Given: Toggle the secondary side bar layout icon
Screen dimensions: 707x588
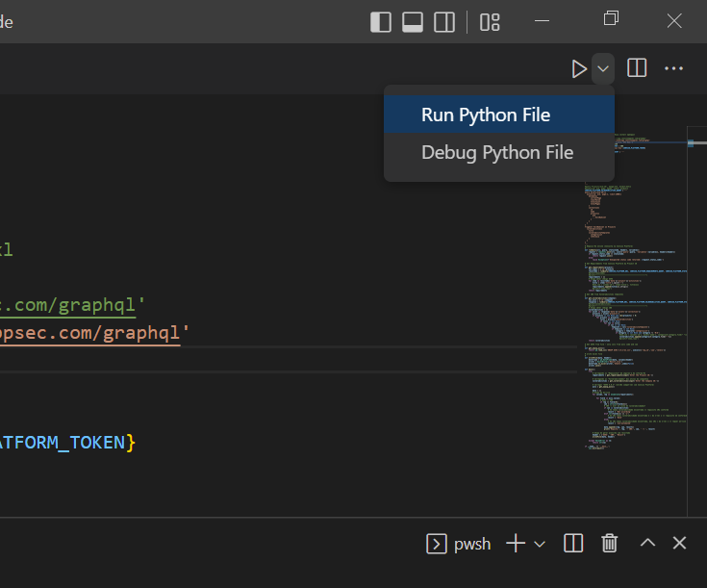Looking at the screenshot, I should [x=444, y=22].
